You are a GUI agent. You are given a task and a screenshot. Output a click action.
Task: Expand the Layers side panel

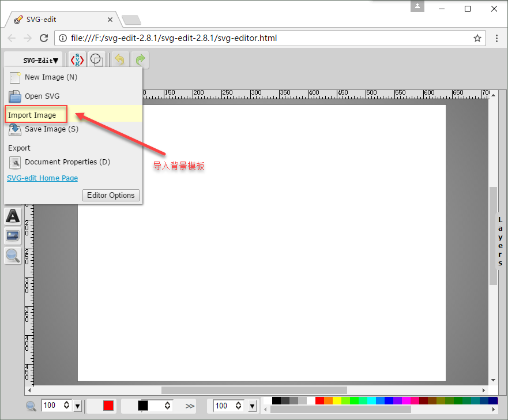pos(501,241)
